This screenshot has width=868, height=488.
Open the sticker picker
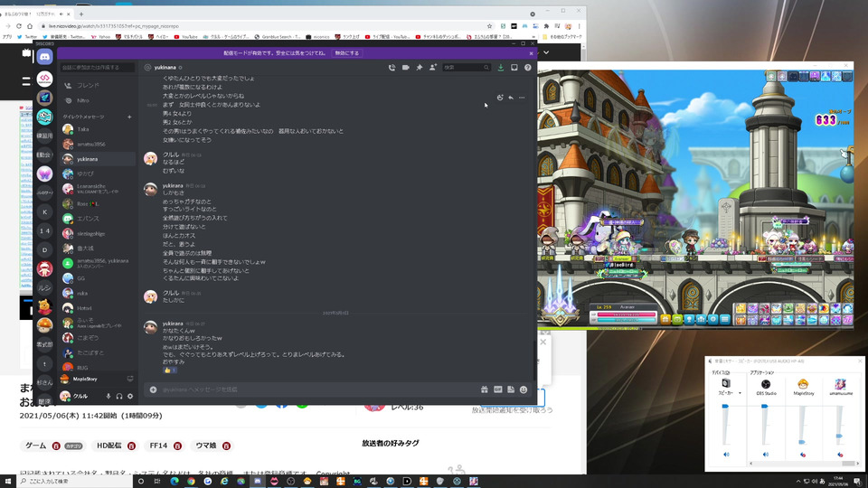click(510, 389)
